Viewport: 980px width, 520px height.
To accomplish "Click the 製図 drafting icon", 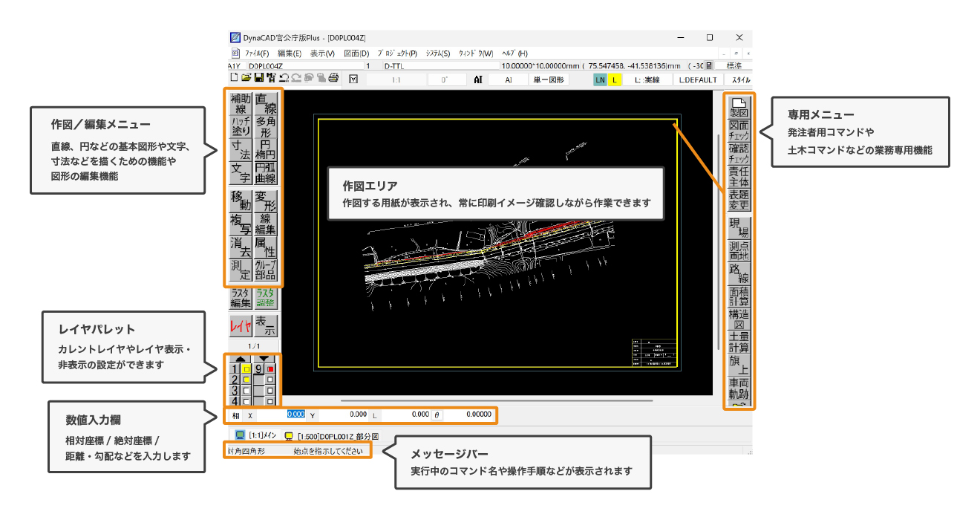I will coord(739,108).
